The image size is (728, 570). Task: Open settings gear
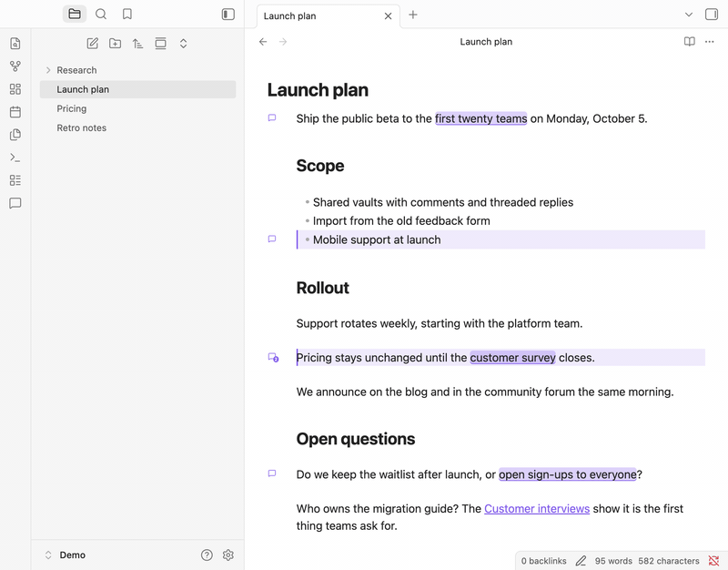tap(228, 555)
